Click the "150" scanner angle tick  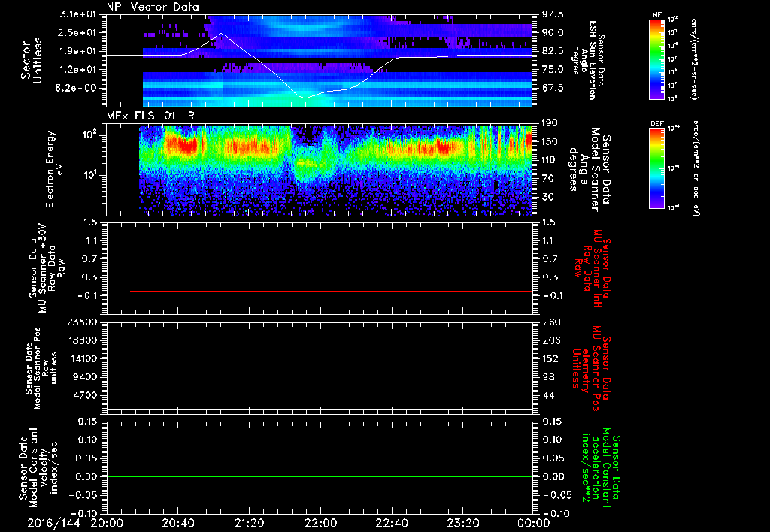click(x=550, y=141)
